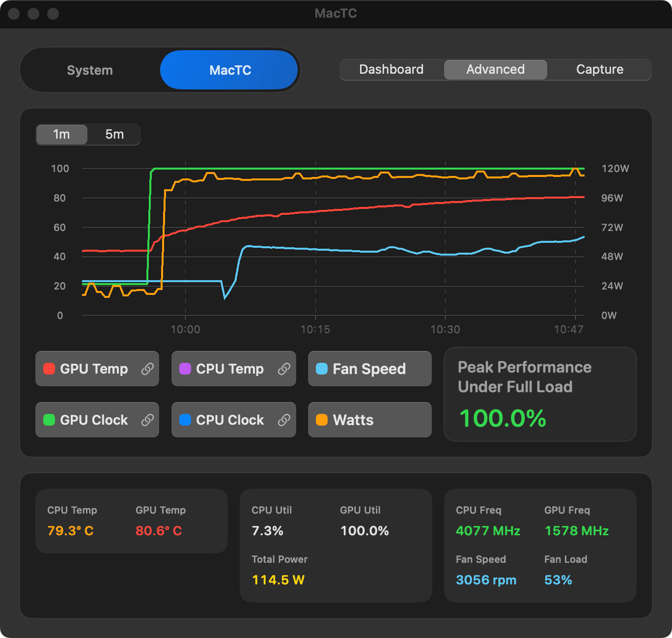Toggle the Fan Speed series visibility
672x638 pixels.
[x=369, y=369]
